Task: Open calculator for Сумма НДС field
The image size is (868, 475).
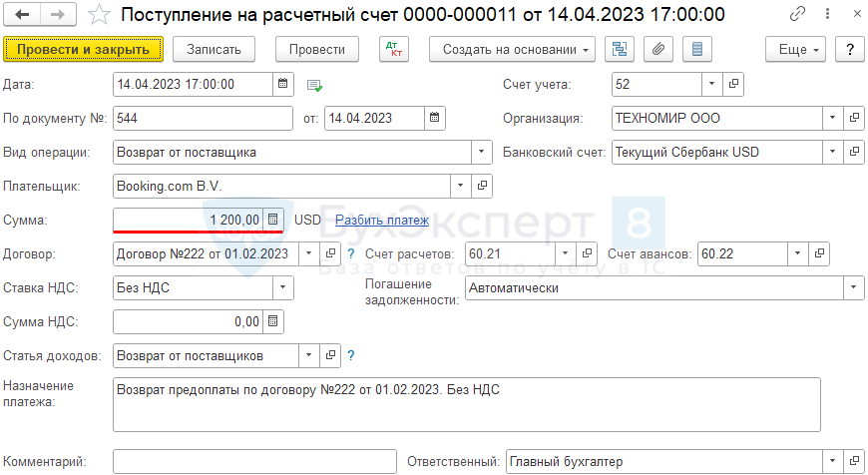Action: click(273, 321)
